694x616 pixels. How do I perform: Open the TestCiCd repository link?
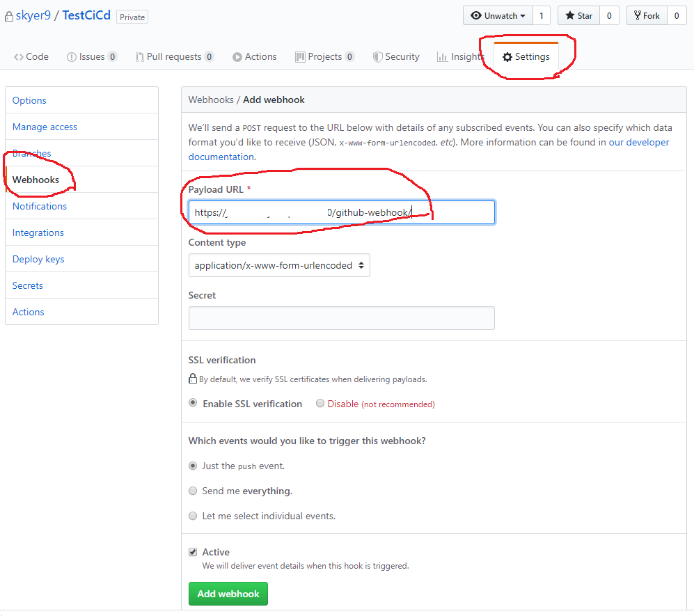[x=86, y=15]
